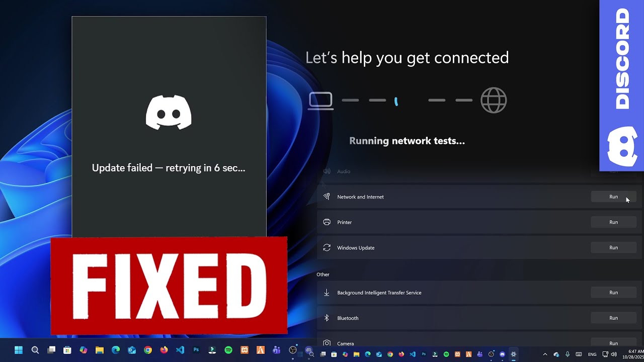
Task: Click the Background Intelligent Transfer download icon
Action: pyautogui.click(x=327, y=293)
